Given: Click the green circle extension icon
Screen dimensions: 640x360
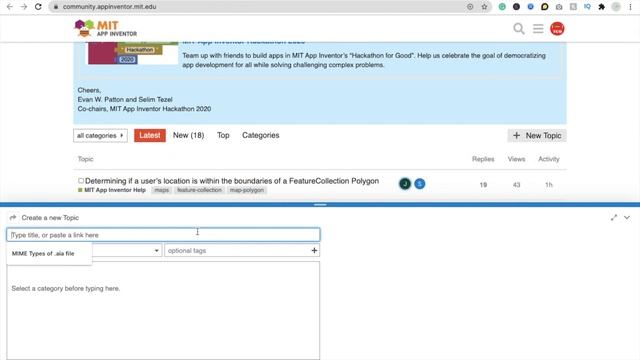Looking at the screenshot, I should (x=502, y=7).
